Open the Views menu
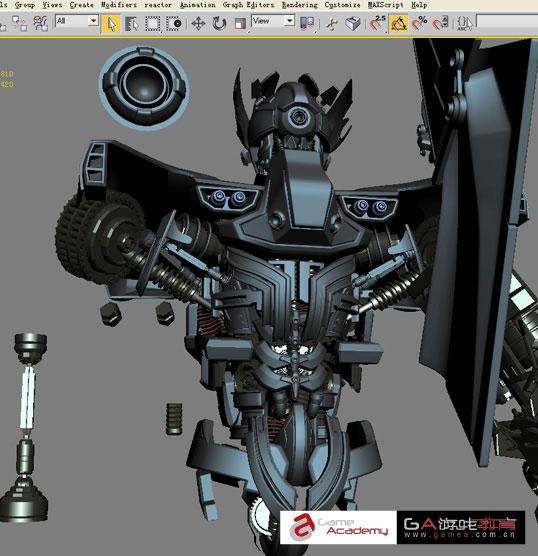538x556 pixels. coord(52,5)
